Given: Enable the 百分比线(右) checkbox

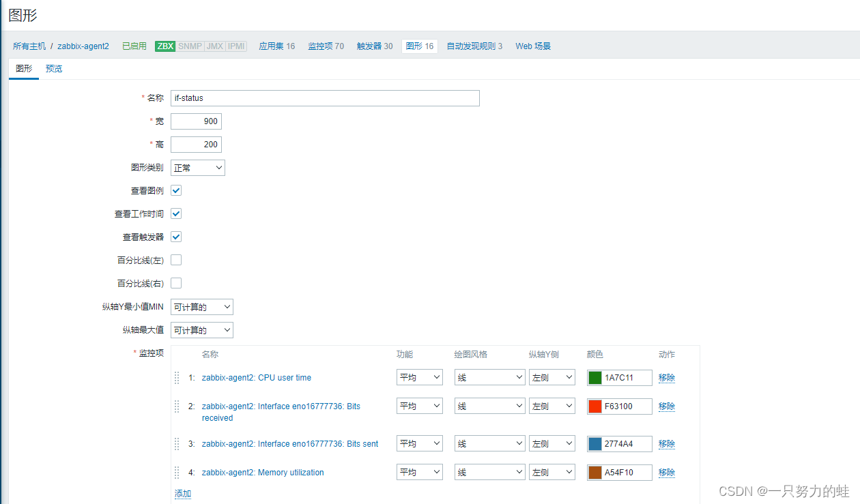Looking at the screenshot, I should coord(175,283).
